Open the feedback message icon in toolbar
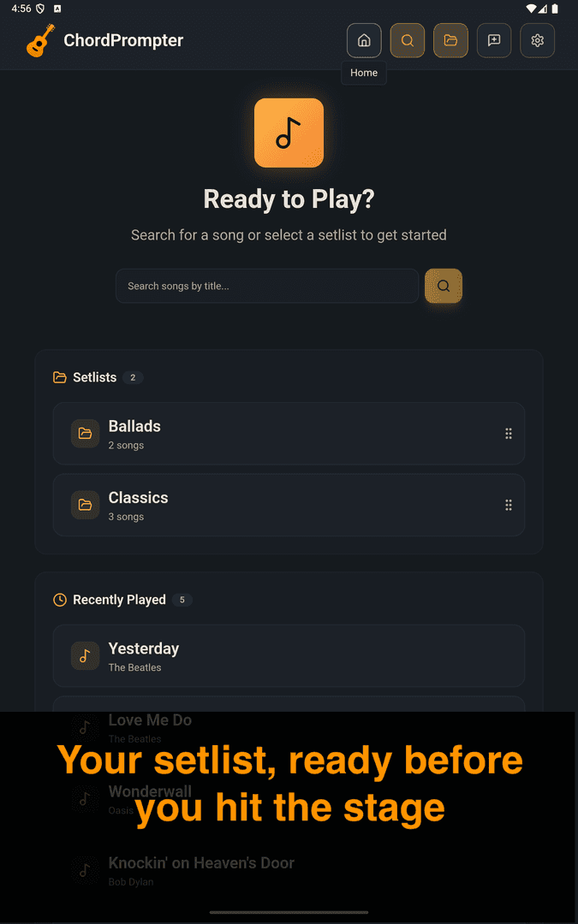 point(494,40)
